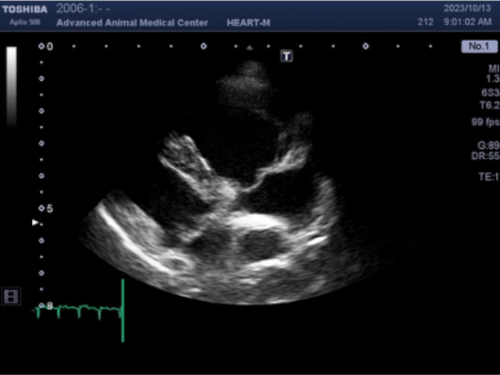Click the T transducer marker icon

(x=286, y=56)
